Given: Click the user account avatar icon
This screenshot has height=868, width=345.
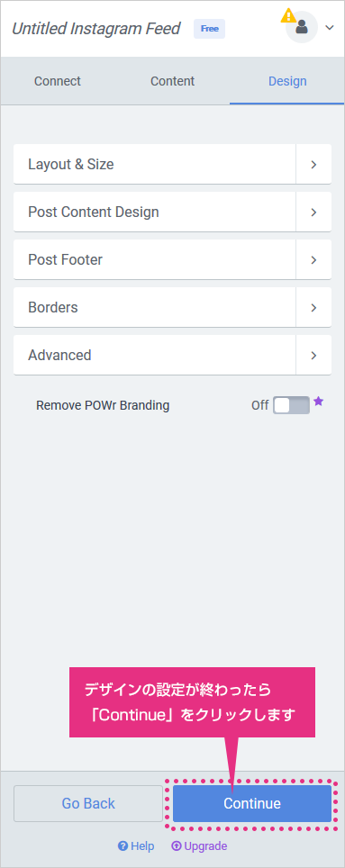Looking at the screenshot, I should [x=301, y=27].
